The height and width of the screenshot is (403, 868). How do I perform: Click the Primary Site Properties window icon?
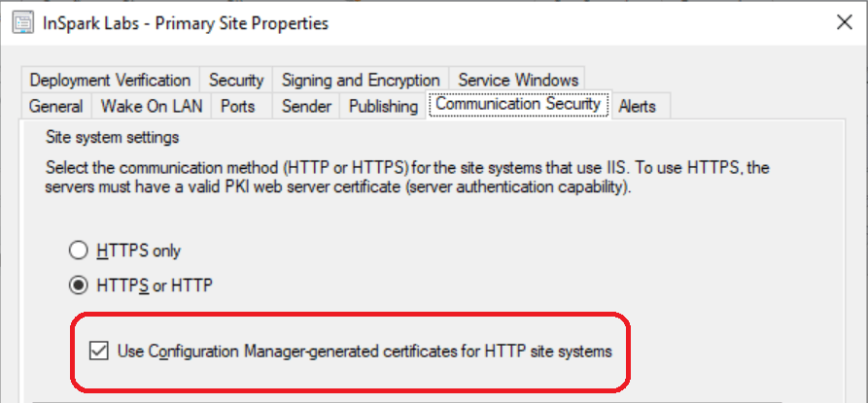(17, 23)
